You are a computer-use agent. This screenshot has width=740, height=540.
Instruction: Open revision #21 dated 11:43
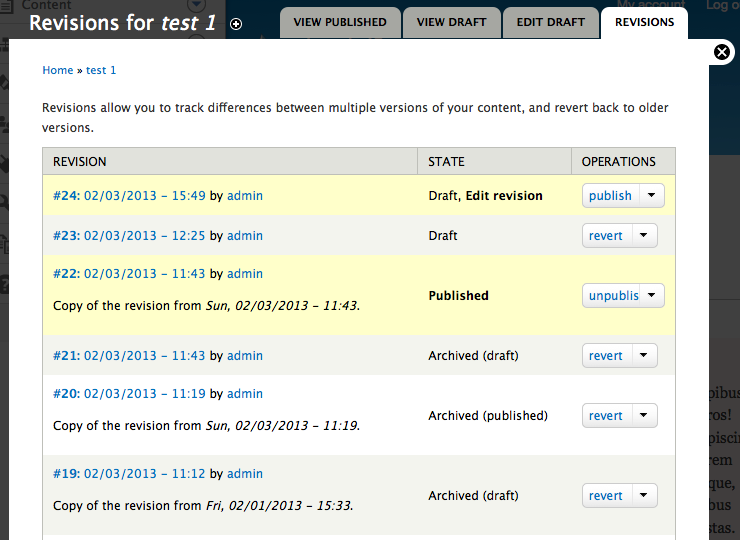click(129, 355)
